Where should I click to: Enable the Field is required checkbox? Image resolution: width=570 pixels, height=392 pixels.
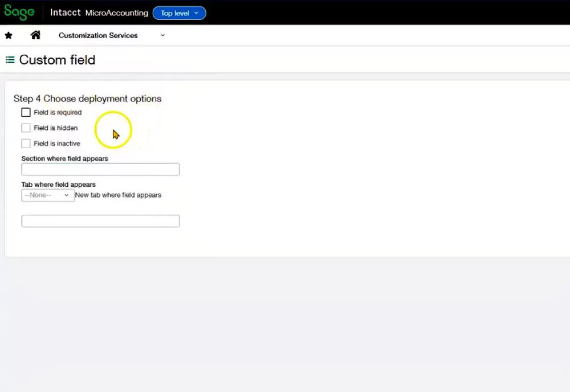(x=26, y=112)
